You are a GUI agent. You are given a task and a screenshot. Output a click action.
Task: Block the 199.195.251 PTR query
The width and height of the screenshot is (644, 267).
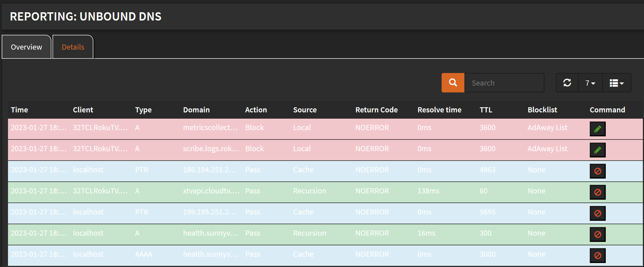(x=597, y=213)
